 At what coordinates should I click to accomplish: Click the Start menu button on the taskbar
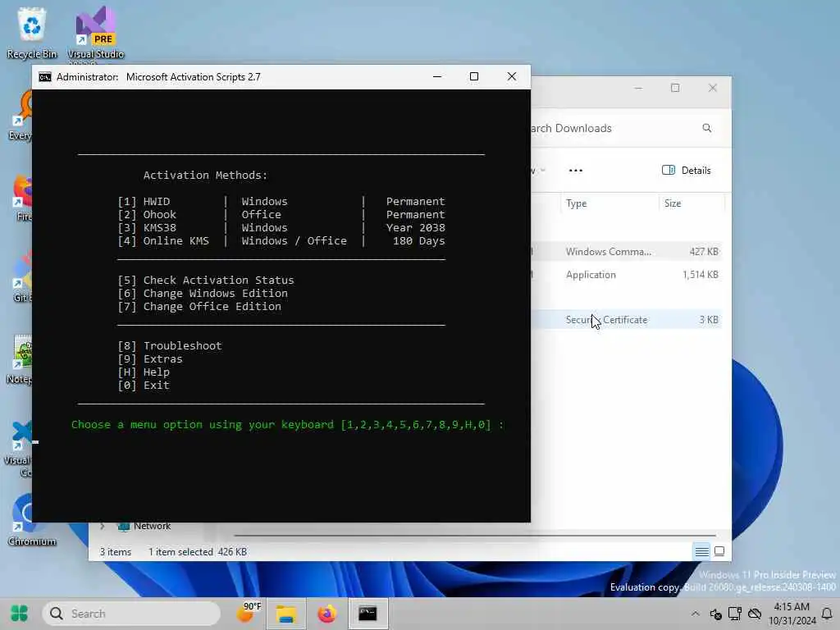coord(20,614)
